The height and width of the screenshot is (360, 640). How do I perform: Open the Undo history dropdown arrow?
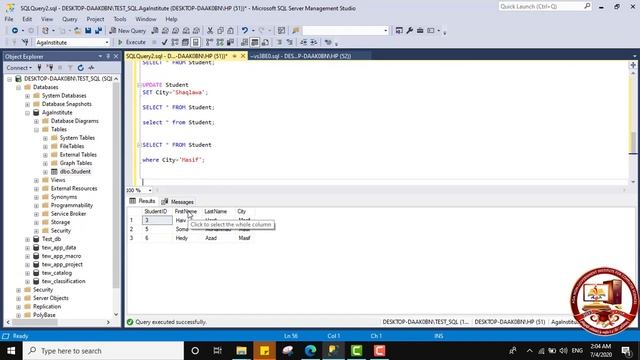click(253, 31)
